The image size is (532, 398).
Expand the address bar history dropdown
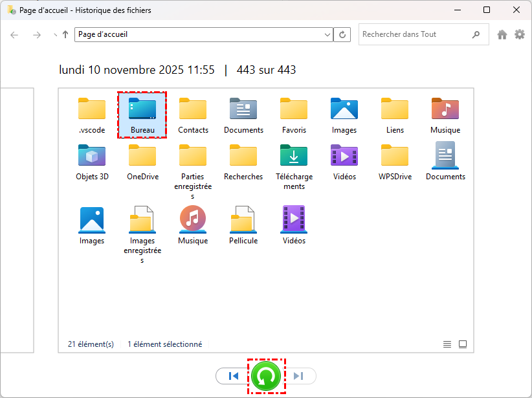click(x=327, y=35)
